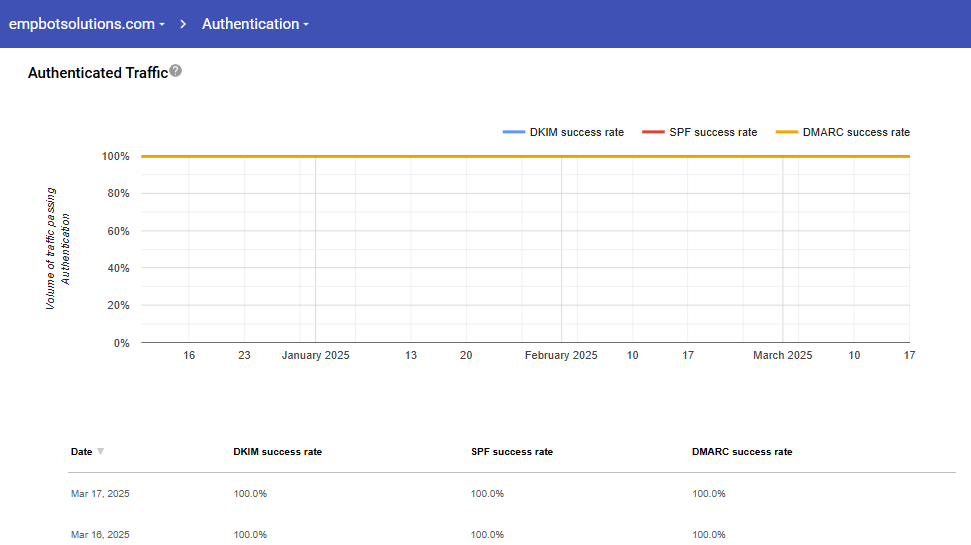
Task: Click the red SPF legend line marker
Action: [x=653, y=132]
